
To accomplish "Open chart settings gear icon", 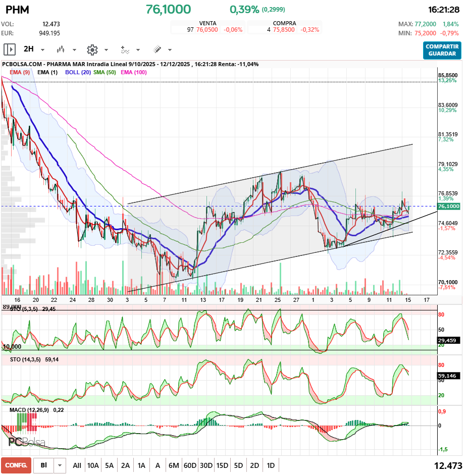I will click(92, 49).
